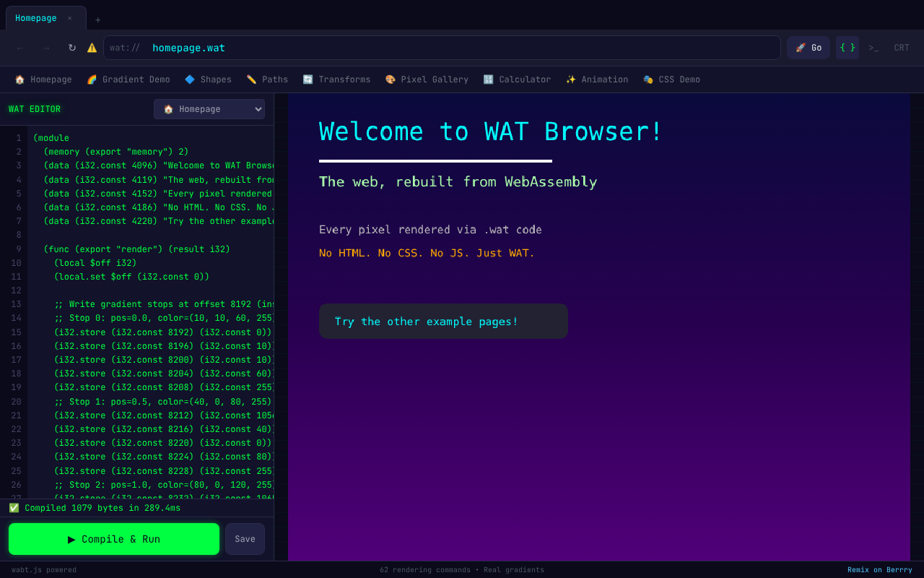This screenshot has width=924, height=578.
Task: Click the WAT EDITOR panel label
Action: [x=35, y=109]
